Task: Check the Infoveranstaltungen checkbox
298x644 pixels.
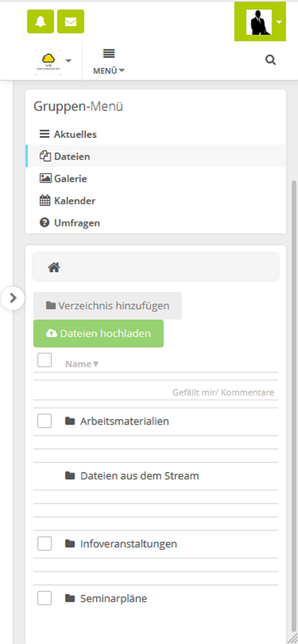Action: (x=45, y=543)
